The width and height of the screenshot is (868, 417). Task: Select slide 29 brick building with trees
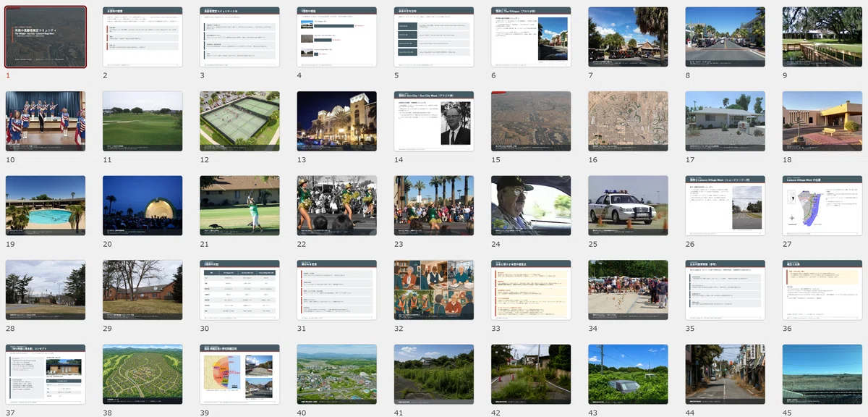[142, 290]
